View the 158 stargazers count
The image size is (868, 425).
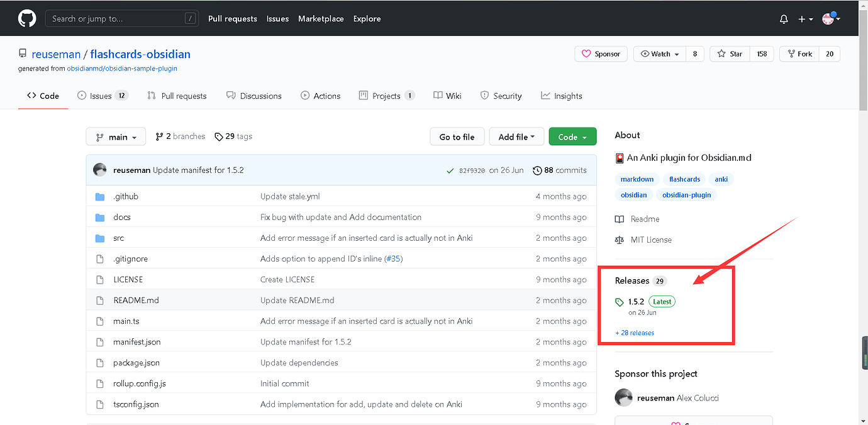[762, 54]
